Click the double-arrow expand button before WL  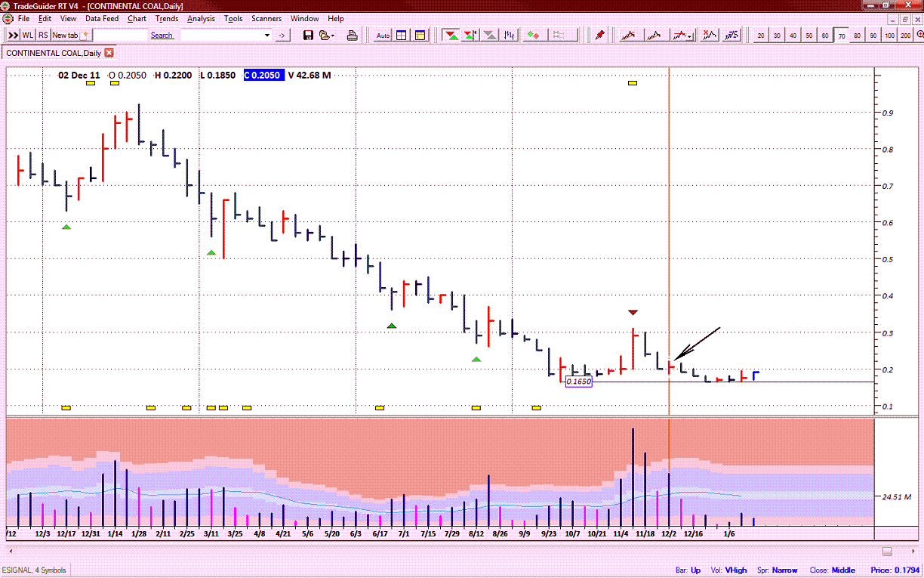coord(13,35)
